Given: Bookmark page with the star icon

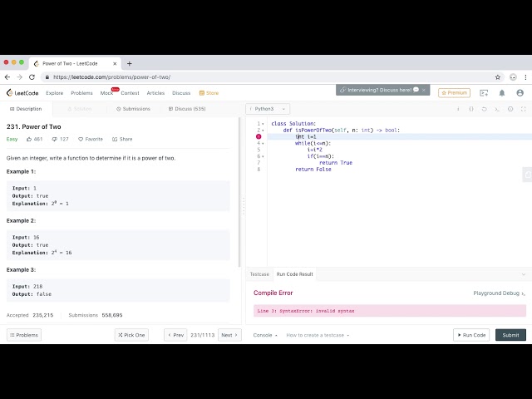Looking at the screenshot, I should pyautogui.click(x=498, y=77).
